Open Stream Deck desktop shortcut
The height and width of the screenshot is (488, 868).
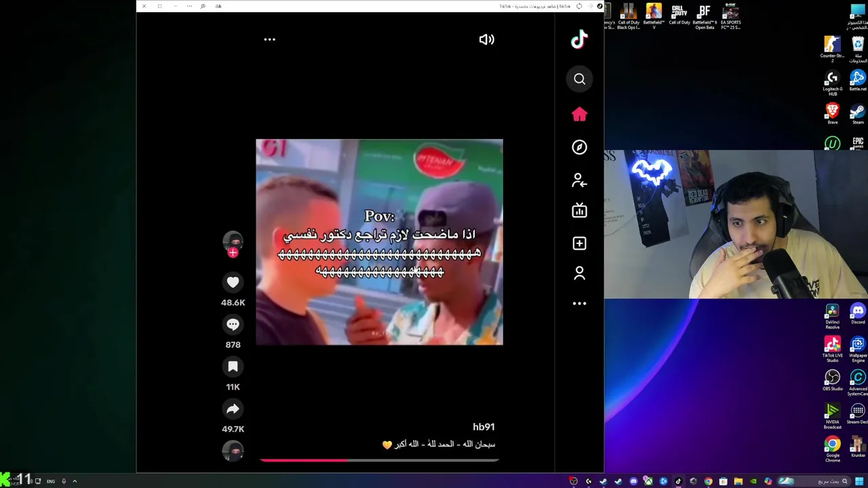[x=858, y=413]
